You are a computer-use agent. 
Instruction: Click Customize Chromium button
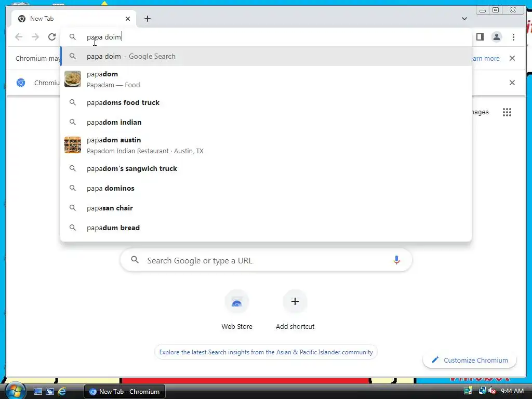click(470, 360)
